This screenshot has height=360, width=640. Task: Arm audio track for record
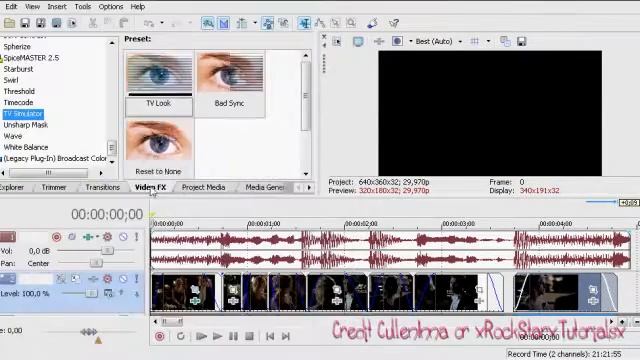pos(56,237)
